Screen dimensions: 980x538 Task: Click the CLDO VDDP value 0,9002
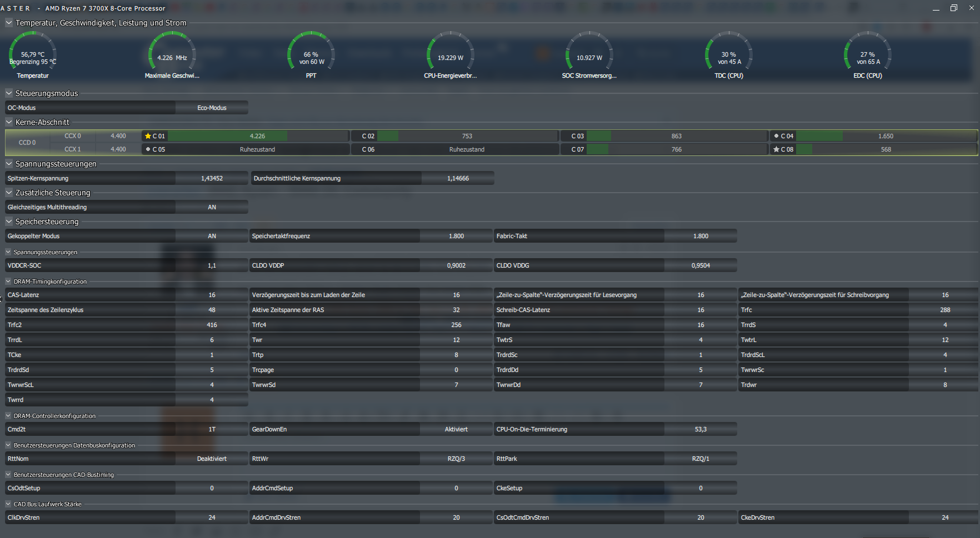click(456, 265)
